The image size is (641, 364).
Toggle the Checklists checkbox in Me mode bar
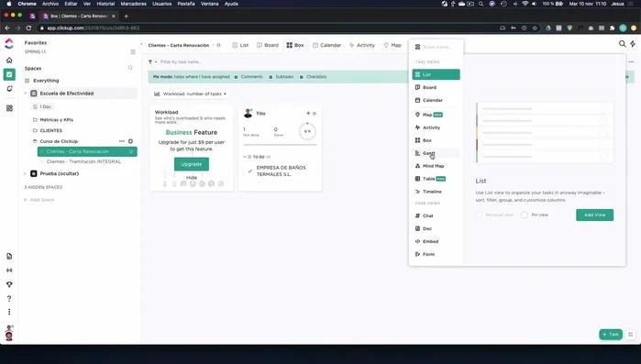pyautogui.click(x=302, y=77)
